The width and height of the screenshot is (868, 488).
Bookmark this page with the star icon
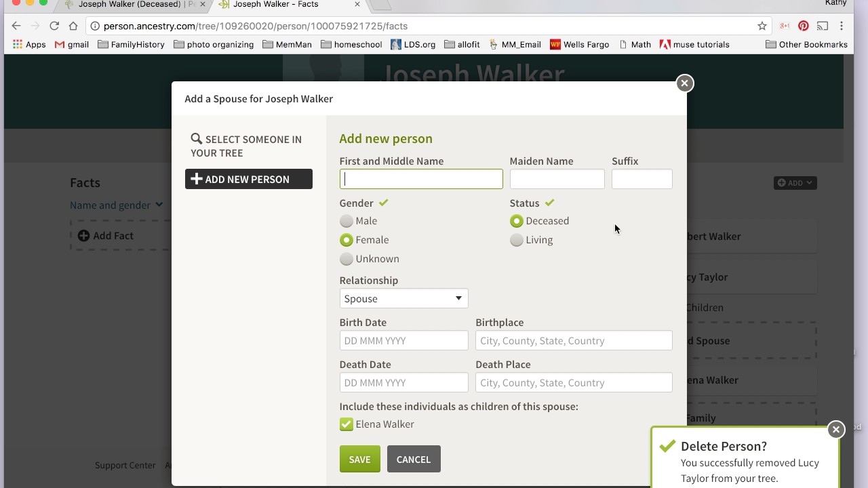tap(762, 26)
